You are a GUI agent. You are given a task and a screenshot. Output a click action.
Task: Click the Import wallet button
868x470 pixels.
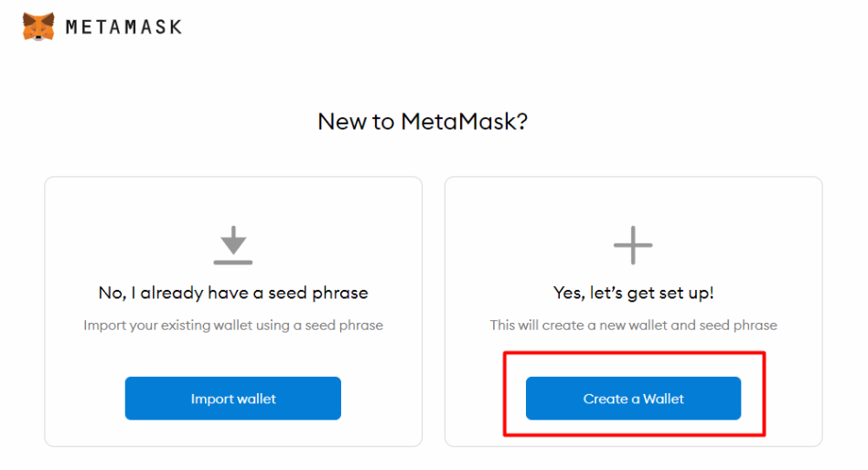point(233,398)
